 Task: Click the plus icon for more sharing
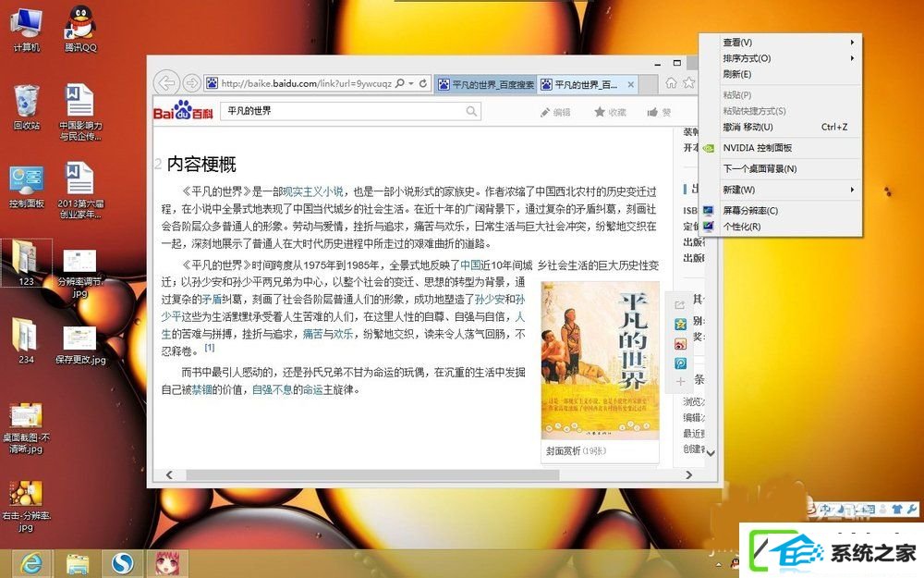(680, 382)
